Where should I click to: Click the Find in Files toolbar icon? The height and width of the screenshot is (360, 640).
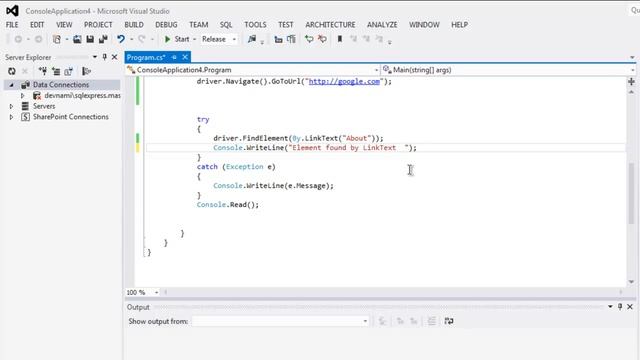[252, 39]
